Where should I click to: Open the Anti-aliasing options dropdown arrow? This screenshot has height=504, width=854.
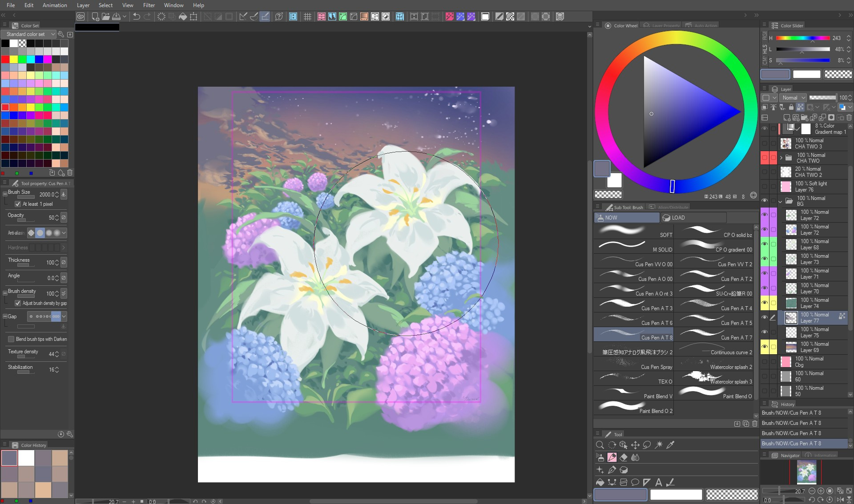click(64, 233)
